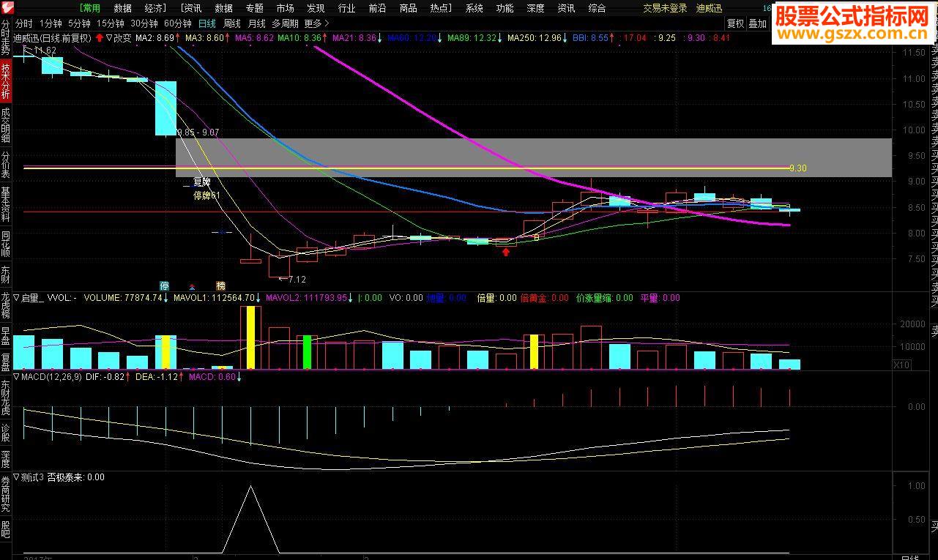
Task: Click the 复权 button
Action: (735, 23)
